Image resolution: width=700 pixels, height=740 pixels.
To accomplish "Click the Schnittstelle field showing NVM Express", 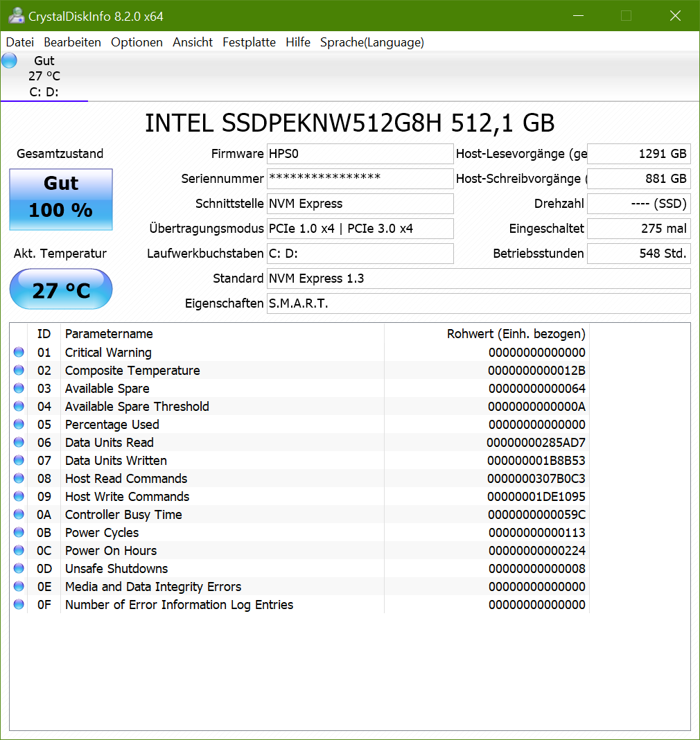I will point(360,204).
